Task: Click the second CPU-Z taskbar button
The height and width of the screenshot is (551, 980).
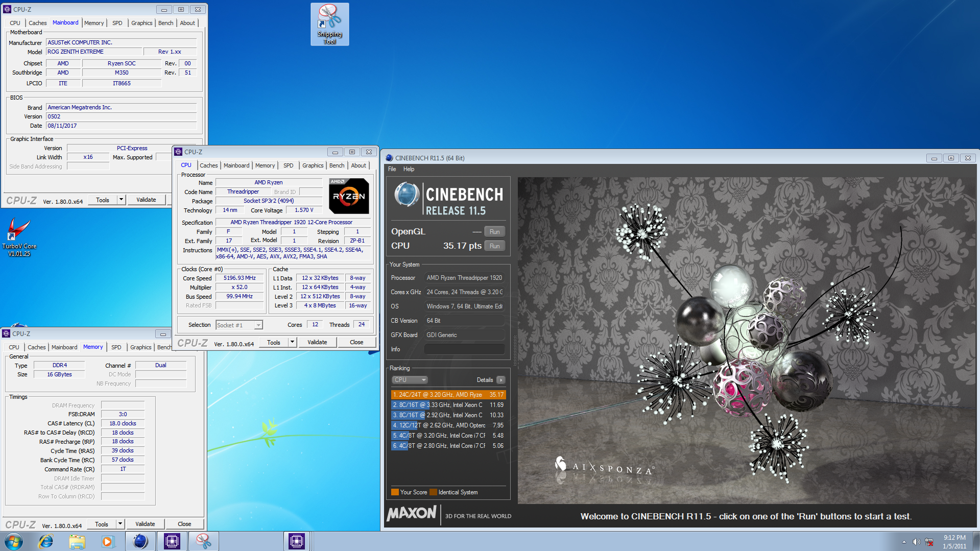Action: pyautogui.click(x=297, y=541)
